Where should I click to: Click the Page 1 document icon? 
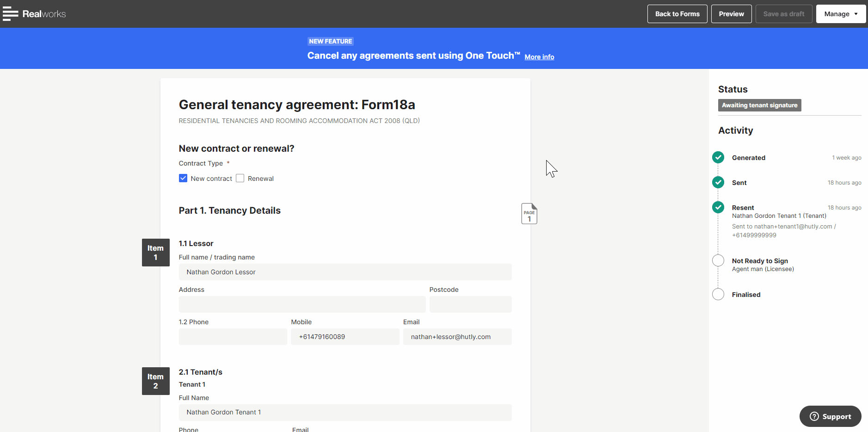pyautogui.click(x=529, y=214)
